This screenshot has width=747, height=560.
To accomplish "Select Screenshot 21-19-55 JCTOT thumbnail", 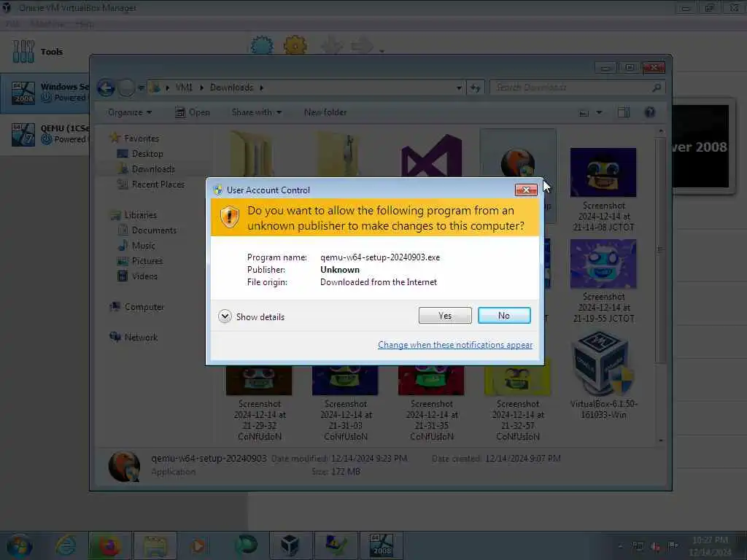I will coord(603,264).
